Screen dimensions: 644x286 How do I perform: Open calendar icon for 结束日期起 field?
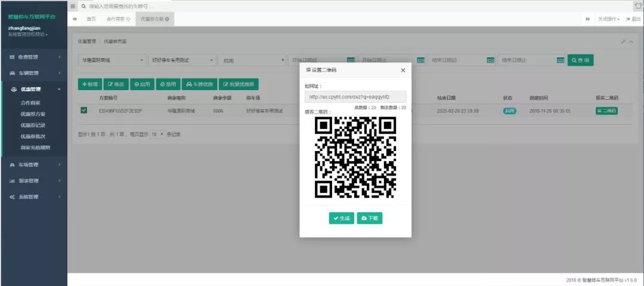point(491,60)
